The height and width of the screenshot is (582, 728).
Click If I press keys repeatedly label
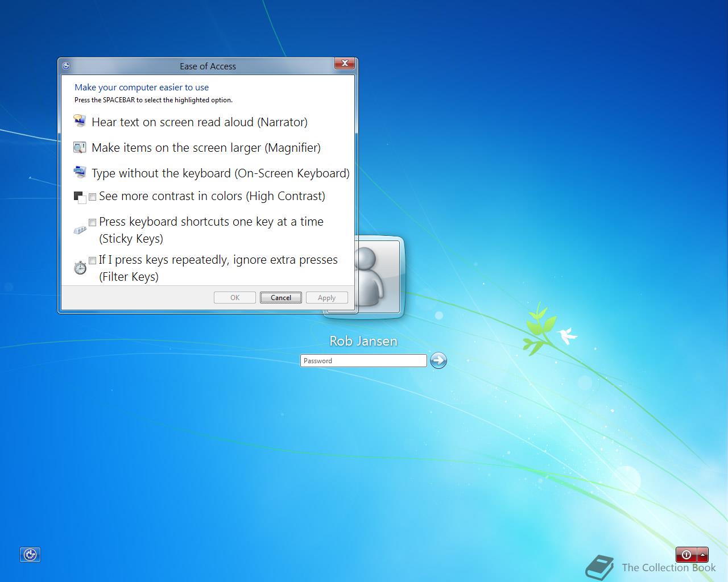(218, 268)
